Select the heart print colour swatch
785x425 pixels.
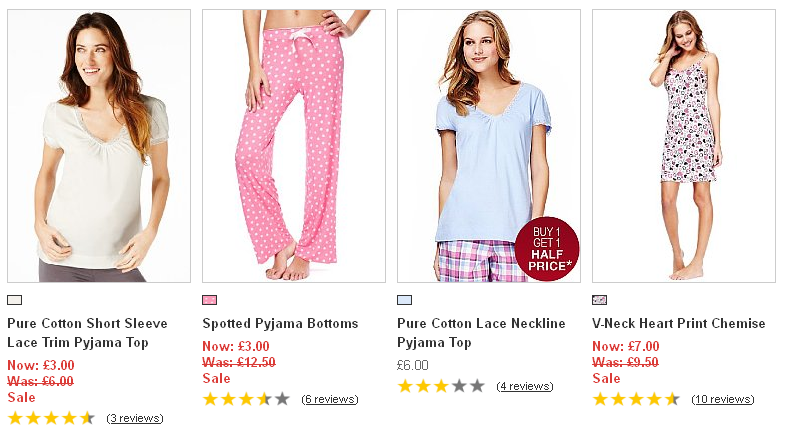point(599,300)
